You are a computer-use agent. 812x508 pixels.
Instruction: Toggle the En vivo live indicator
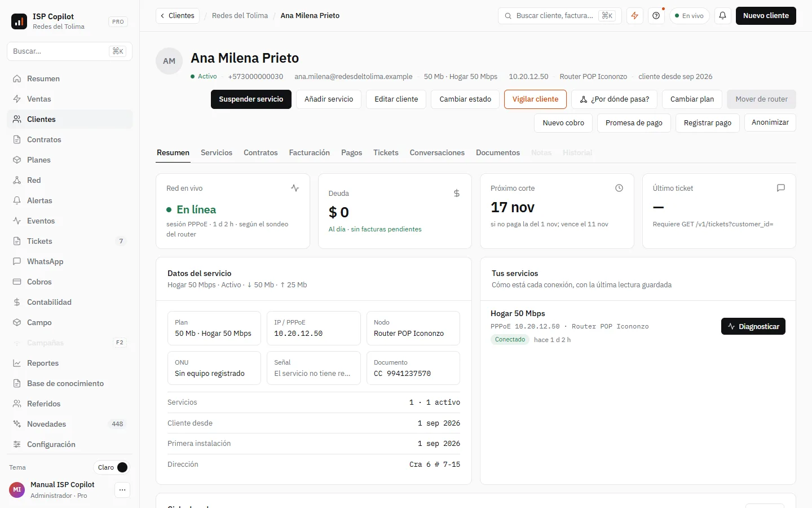click(690, 16)
